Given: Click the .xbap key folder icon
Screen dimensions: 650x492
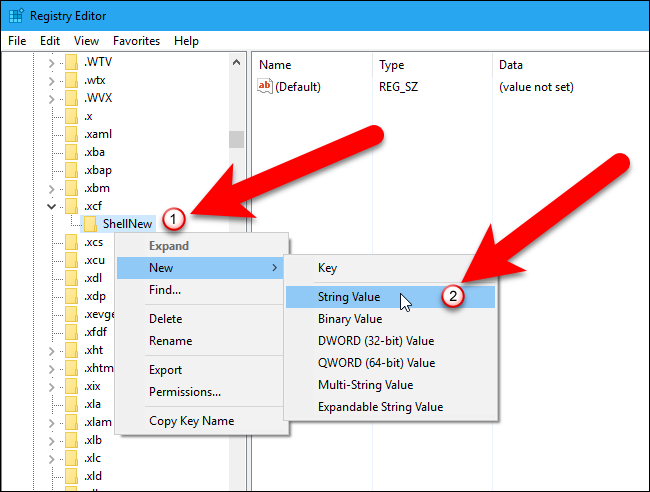Looking at the screenshot, I should point(70,169).
